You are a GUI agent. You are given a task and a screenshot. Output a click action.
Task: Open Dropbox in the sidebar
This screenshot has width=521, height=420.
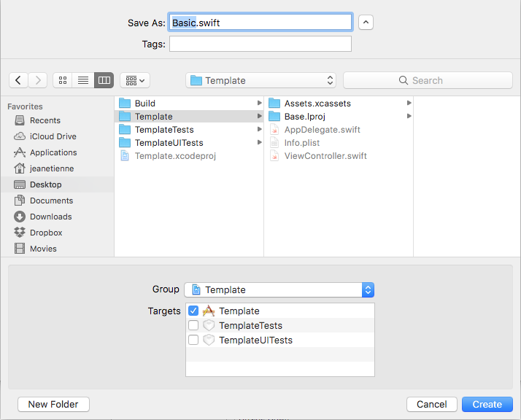pyautogui.click(x=45, y=233)
